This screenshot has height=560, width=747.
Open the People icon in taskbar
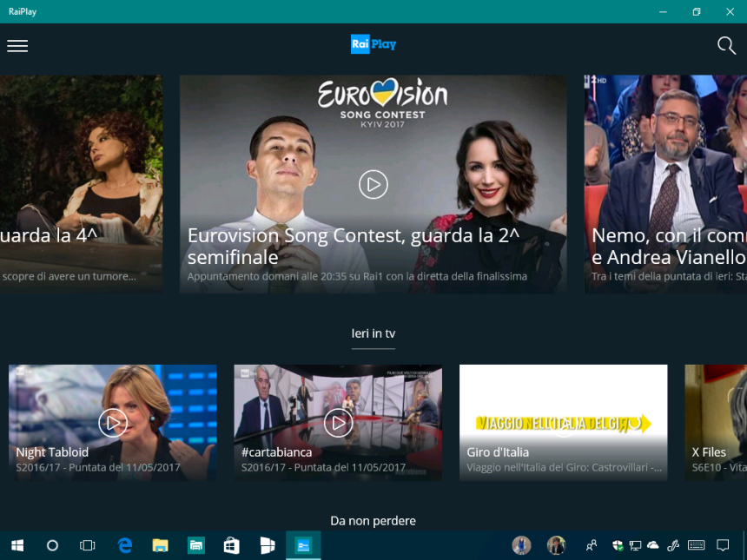tap(592, 545)
